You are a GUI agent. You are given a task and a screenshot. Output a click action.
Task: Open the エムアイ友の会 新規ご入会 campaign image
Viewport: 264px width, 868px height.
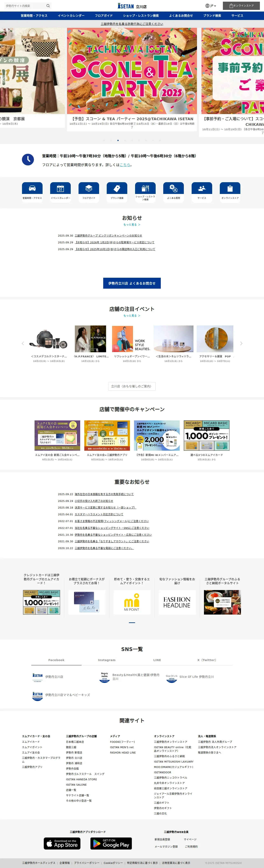click(x=57, y=435)
